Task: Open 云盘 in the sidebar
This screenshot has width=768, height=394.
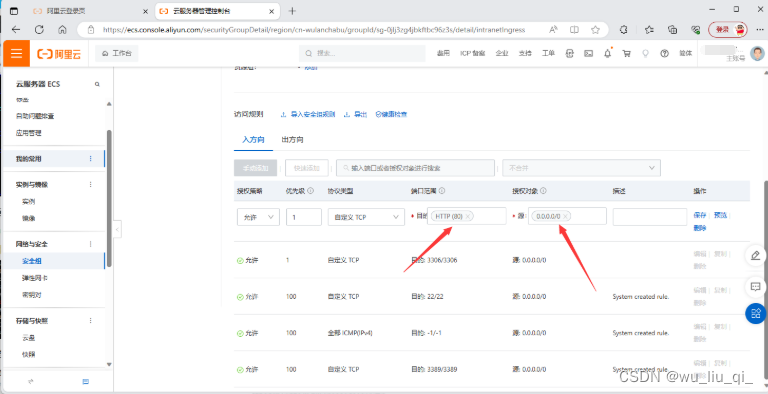Action: click(x=28, y=338)
